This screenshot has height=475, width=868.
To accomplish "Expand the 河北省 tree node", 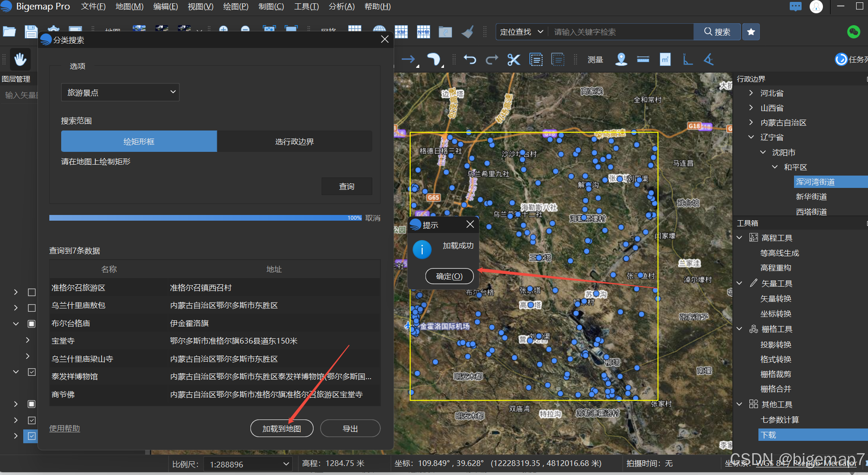I will (x=751, y=93).
